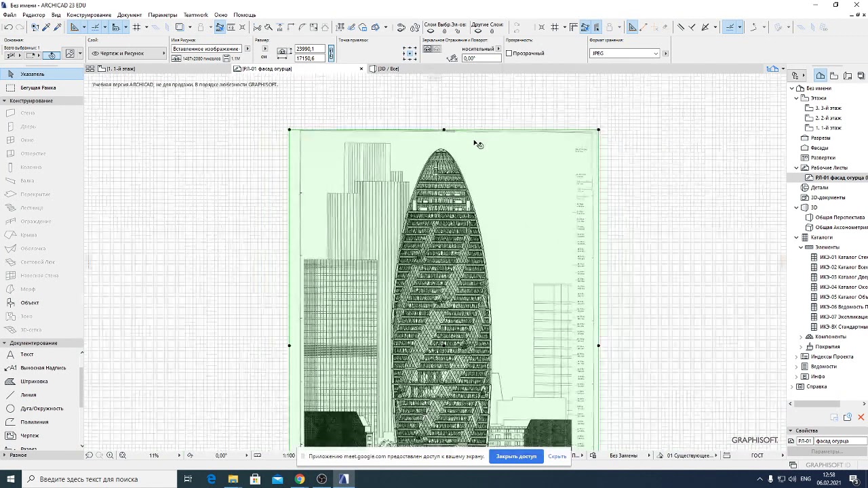Click the grid display icon in toolbar
This screenshot has width=868, height=488.
pos(136,27)
